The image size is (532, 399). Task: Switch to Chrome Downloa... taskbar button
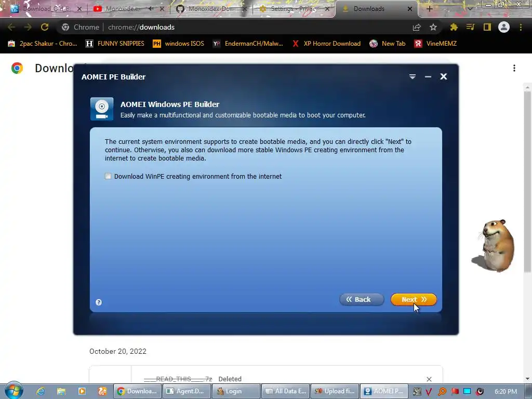coord(137,391)
